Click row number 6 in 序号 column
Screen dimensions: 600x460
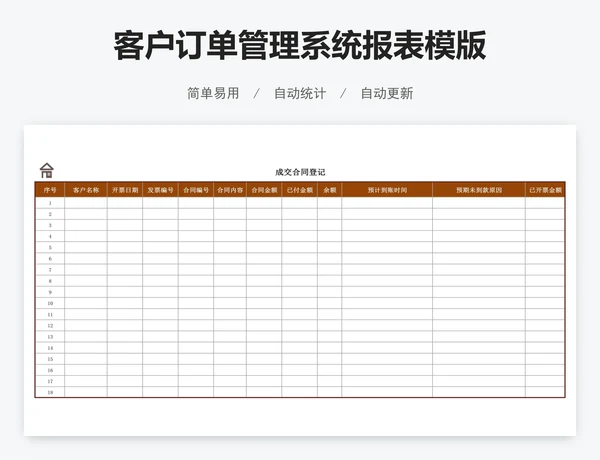(x=50, y=259)
